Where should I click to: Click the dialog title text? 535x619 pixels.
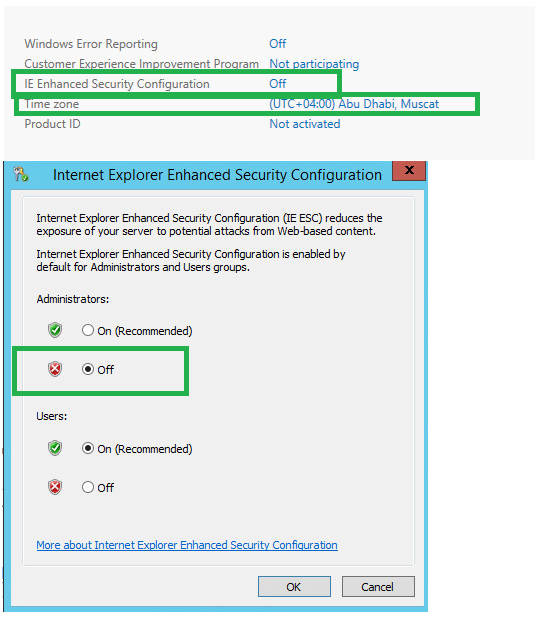point(217,174)
